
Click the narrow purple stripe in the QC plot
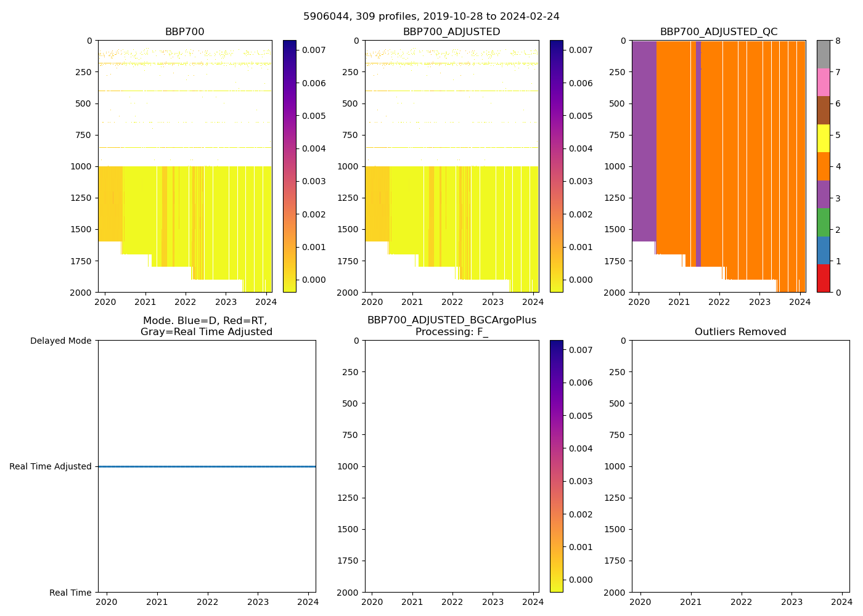[698, 154]
